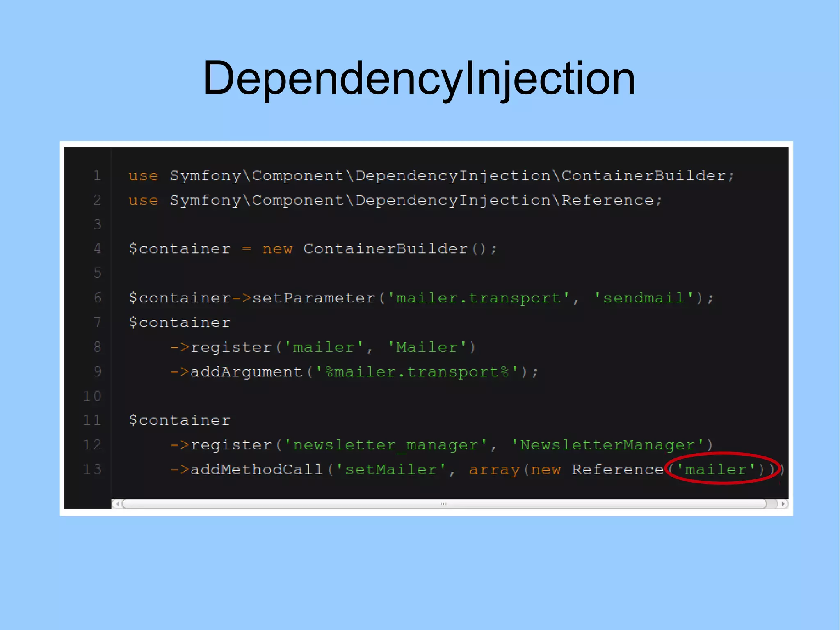840x630 pixels.
Task: Click line number 13 in the gutter
Action: (92, 469)
